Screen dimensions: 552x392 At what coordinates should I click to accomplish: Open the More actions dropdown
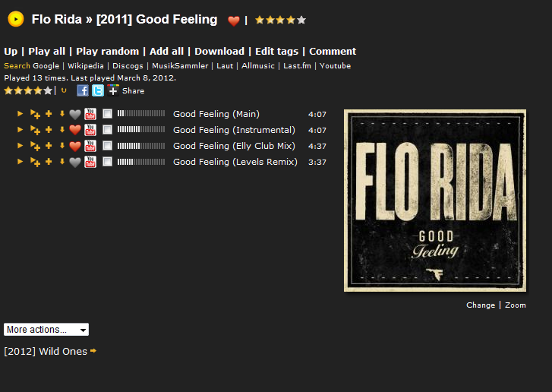46,330
